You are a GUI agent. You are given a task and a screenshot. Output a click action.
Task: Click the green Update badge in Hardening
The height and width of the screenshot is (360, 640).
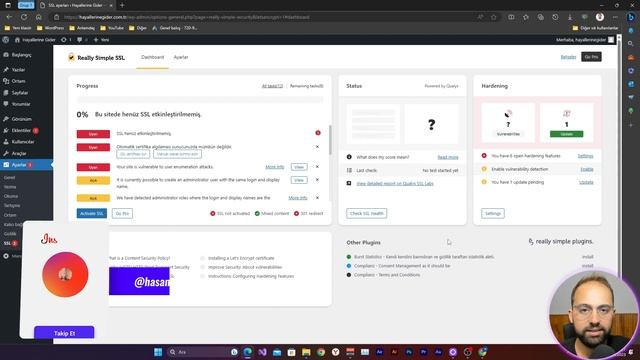point(567,134)
